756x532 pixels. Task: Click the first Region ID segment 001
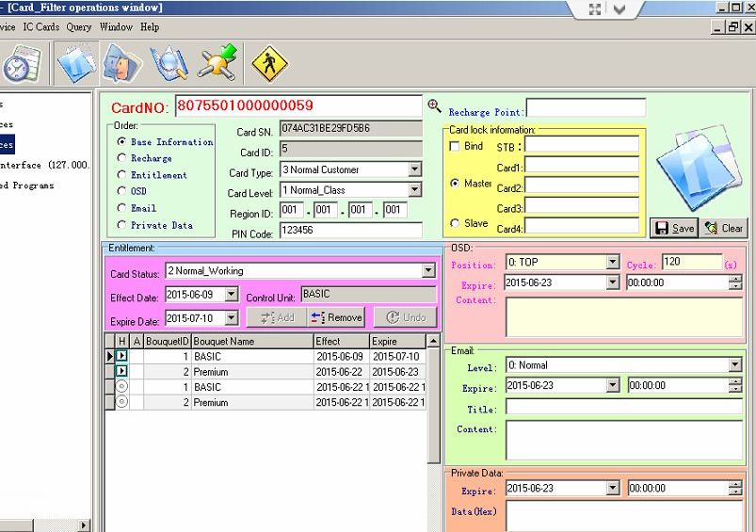point(291,210)
